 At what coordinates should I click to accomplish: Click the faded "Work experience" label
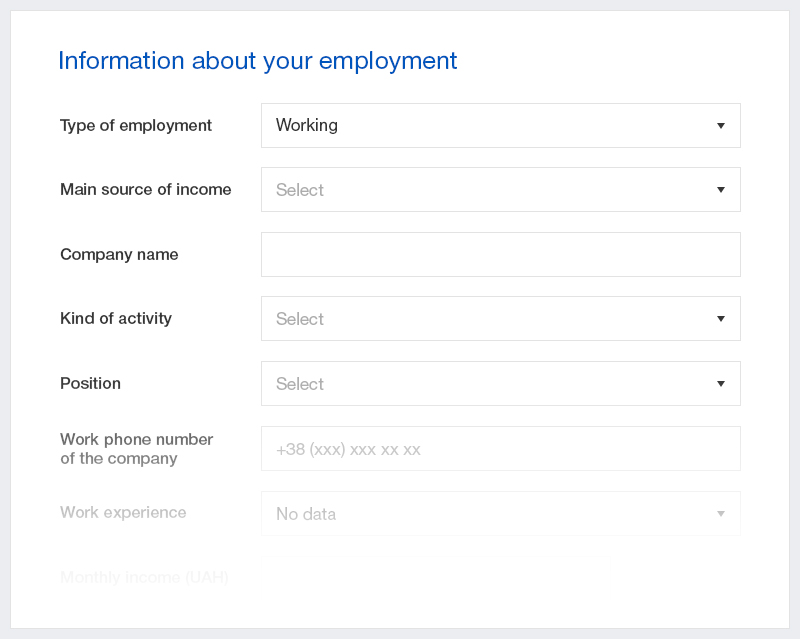coord(123,513)
